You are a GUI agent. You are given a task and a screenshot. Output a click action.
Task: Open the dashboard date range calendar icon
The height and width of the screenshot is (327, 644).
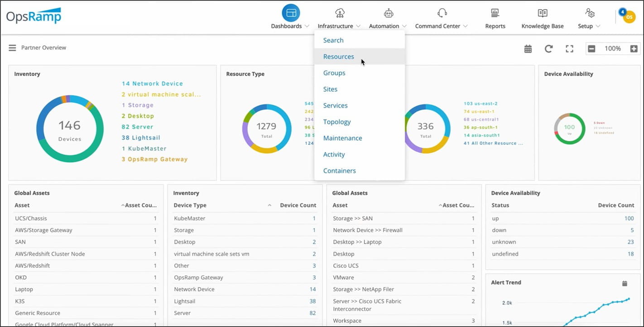528,48
